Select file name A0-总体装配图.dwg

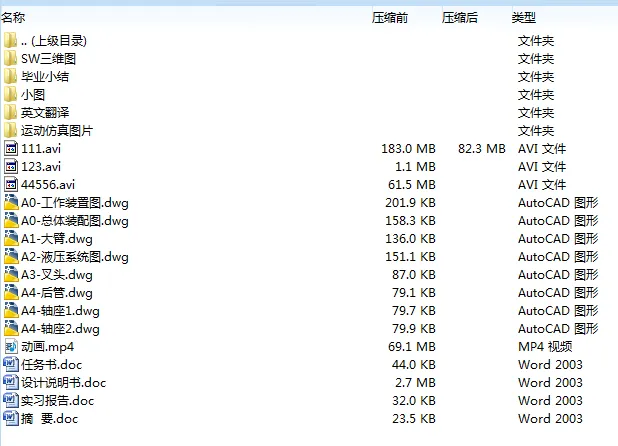[x=75, y=221]
